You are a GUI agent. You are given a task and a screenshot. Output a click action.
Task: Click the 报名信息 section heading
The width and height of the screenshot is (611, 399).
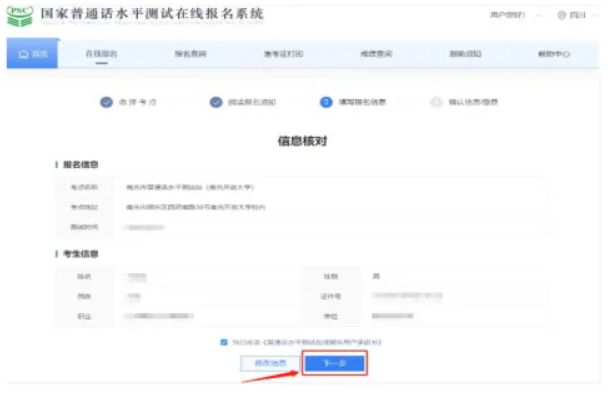(x=81, y=165)
